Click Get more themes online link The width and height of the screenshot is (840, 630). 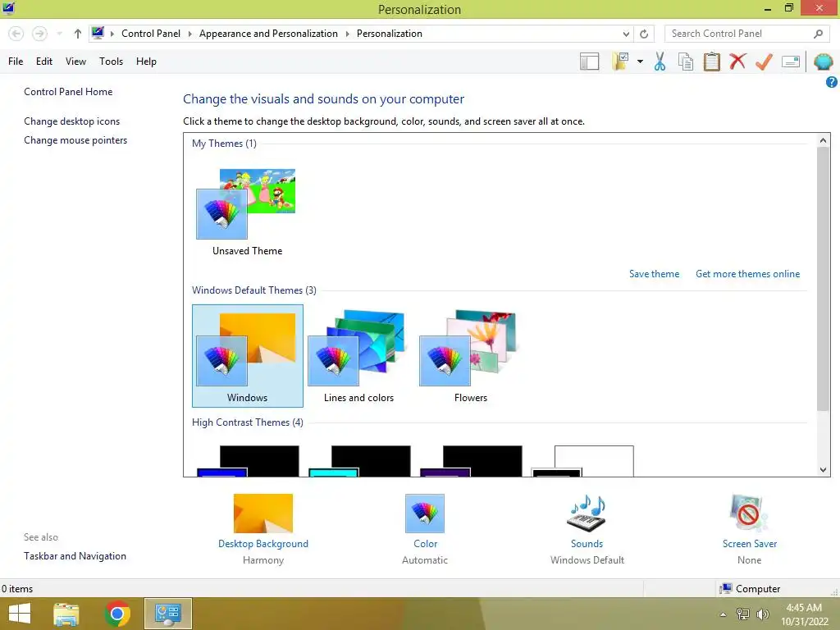pos(747,274)
